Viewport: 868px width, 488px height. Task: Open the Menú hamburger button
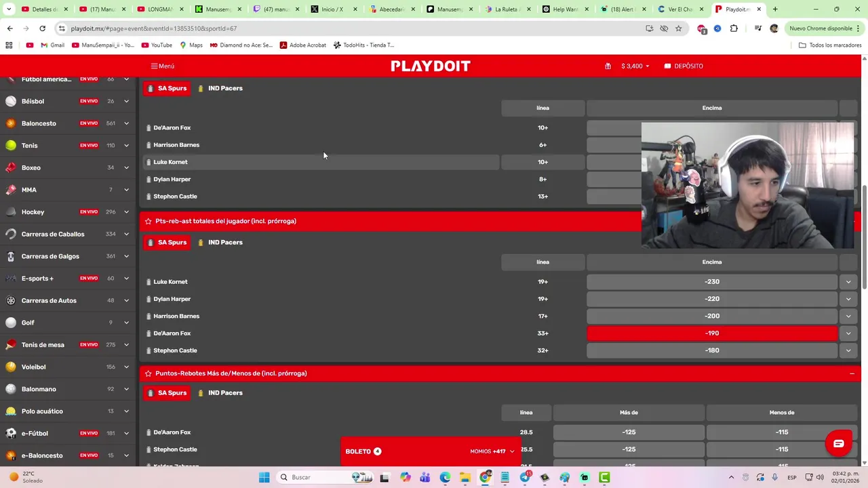tap(163, 66)
